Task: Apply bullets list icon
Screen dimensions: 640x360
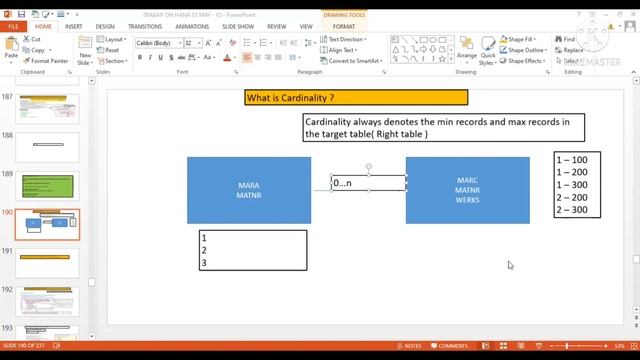Action: pyautogui.click(x=247, y=43)
